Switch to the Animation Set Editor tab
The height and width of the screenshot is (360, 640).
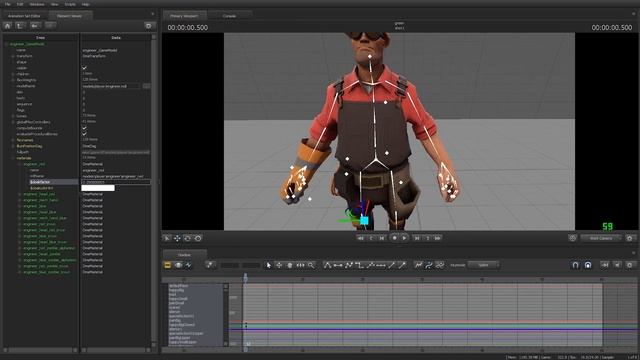[24, 16]
